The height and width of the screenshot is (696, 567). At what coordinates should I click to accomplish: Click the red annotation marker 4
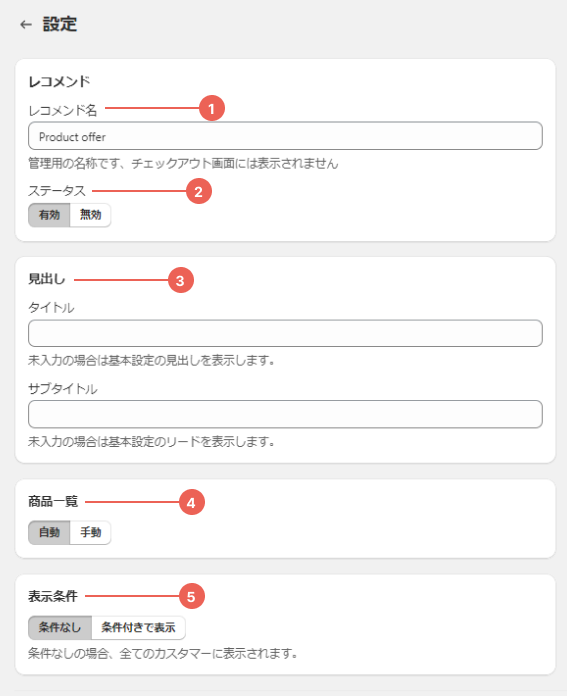[191, 502]
